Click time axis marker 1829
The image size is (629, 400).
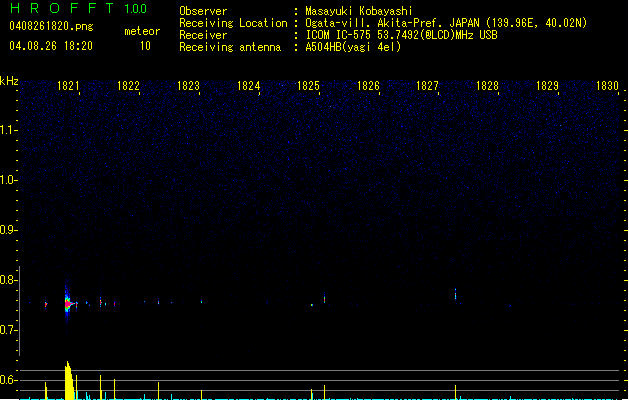point(548,86)
